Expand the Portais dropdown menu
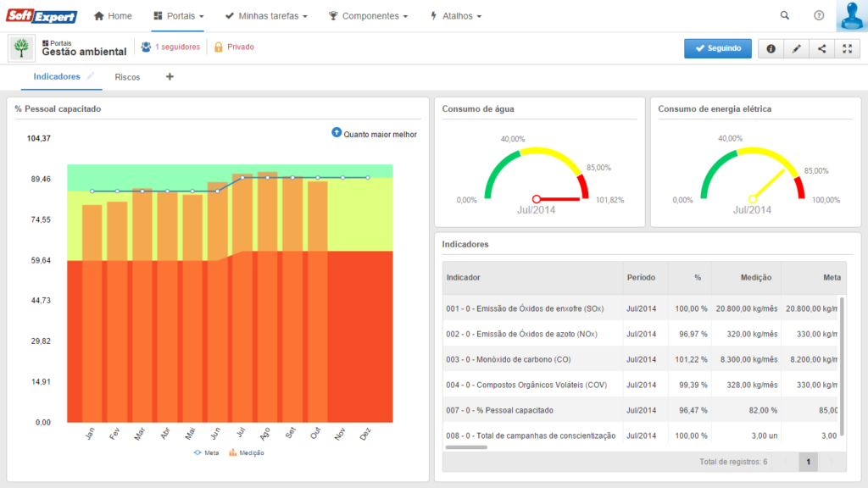This screenshot has height=488, width=868. [178, 16]
